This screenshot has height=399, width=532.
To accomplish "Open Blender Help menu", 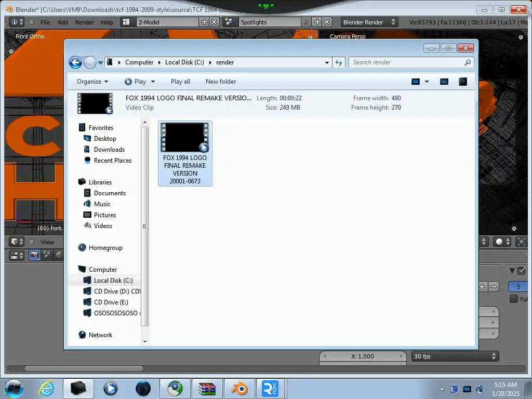I will click(107, 22).
